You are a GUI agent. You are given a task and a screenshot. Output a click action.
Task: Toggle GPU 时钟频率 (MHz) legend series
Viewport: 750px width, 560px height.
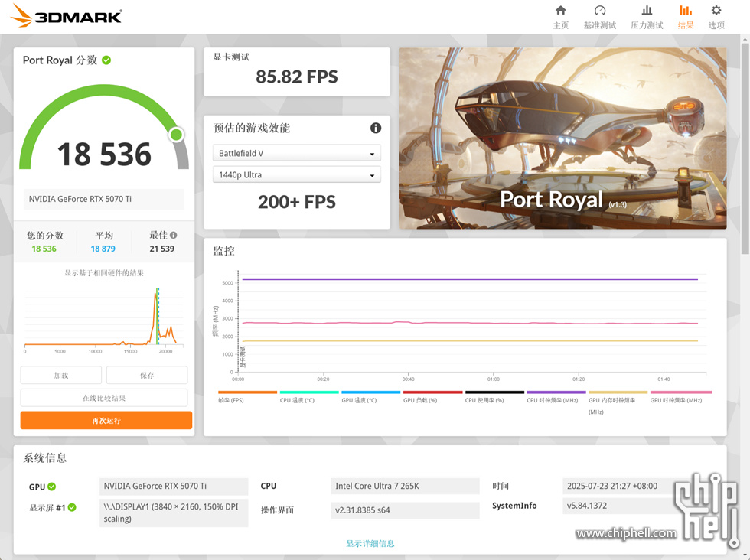click(680, 397)
